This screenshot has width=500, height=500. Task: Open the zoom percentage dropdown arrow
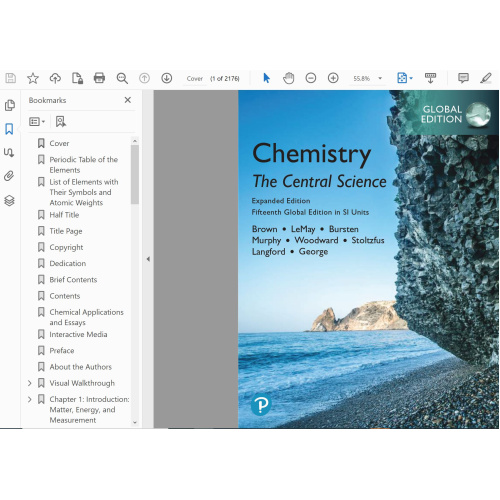(380, 79)
